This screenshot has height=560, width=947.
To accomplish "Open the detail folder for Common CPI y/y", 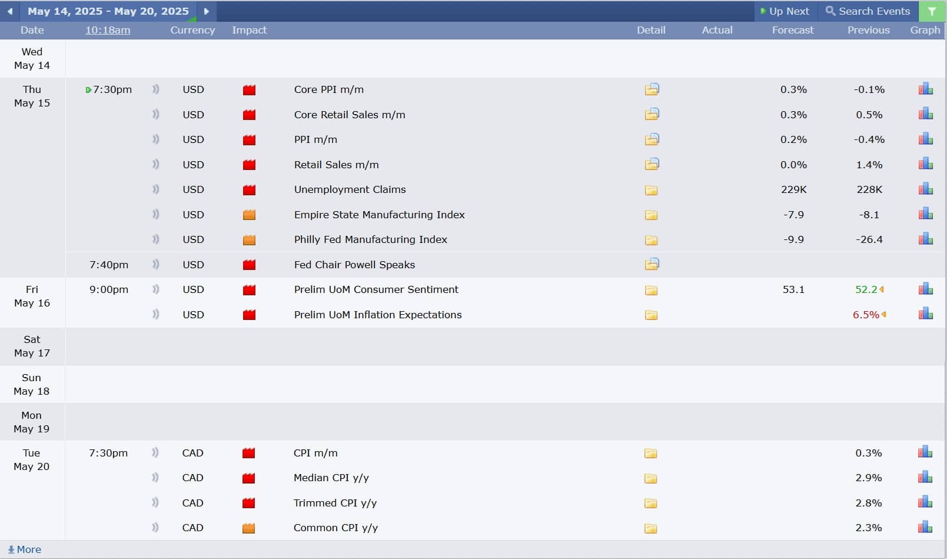I will 650,528.
